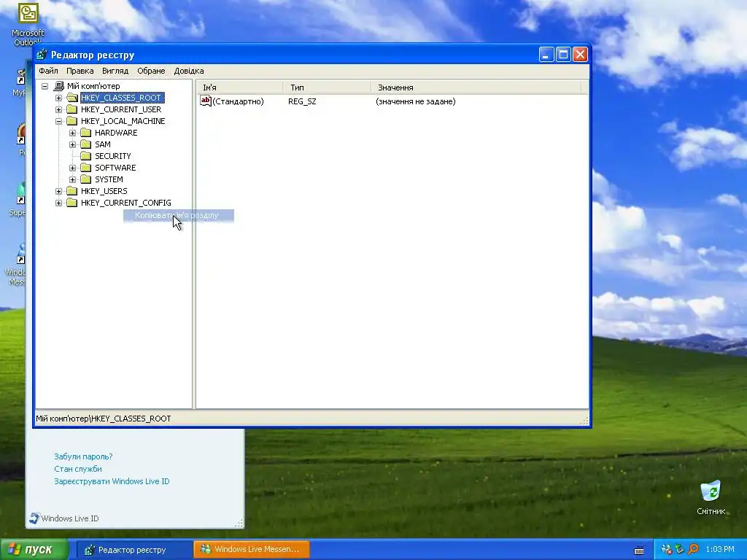The image size is (747, 560).
Task: Click the HKEY_USERS folder icon
Action: pyautogui.click(x=72, y=191)
